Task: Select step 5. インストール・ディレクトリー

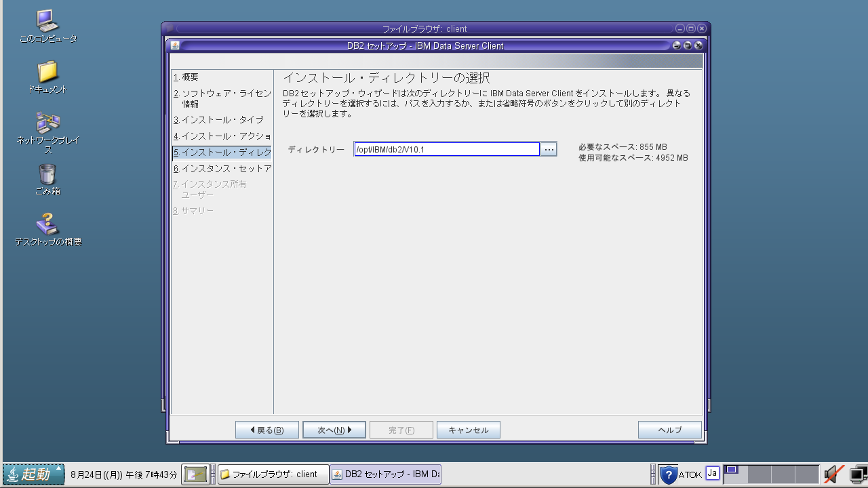Action: 222,152
